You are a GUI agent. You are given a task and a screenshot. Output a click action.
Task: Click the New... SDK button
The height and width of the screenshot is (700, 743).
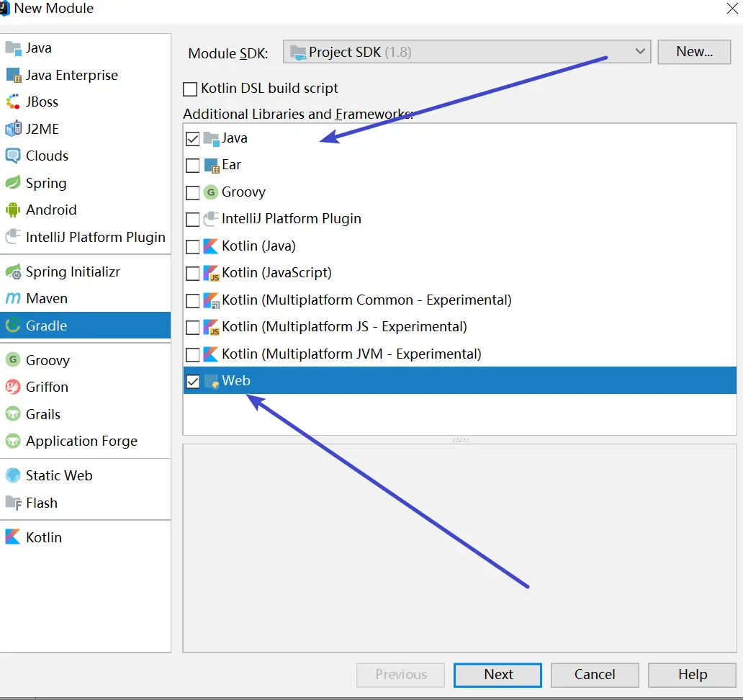(x=694, y=52)
